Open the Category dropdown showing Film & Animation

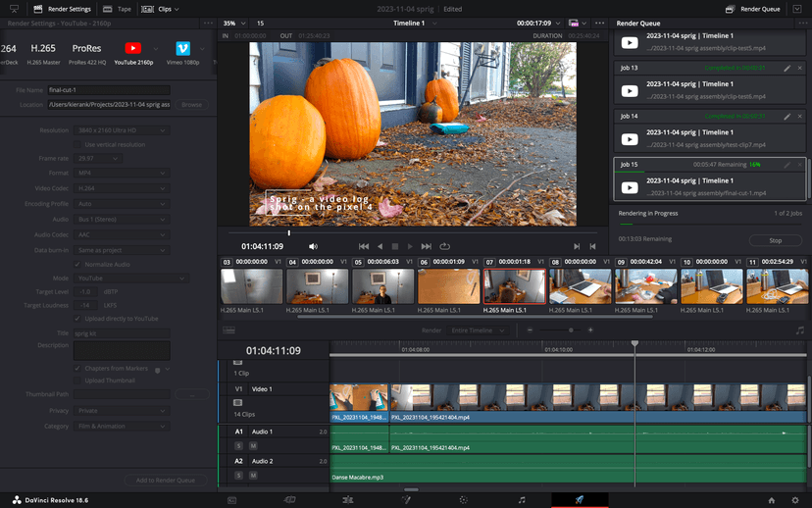123,427
